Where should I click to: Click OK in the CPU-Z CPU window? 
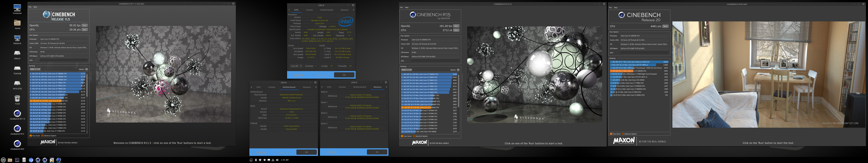(x=344, y=75)
